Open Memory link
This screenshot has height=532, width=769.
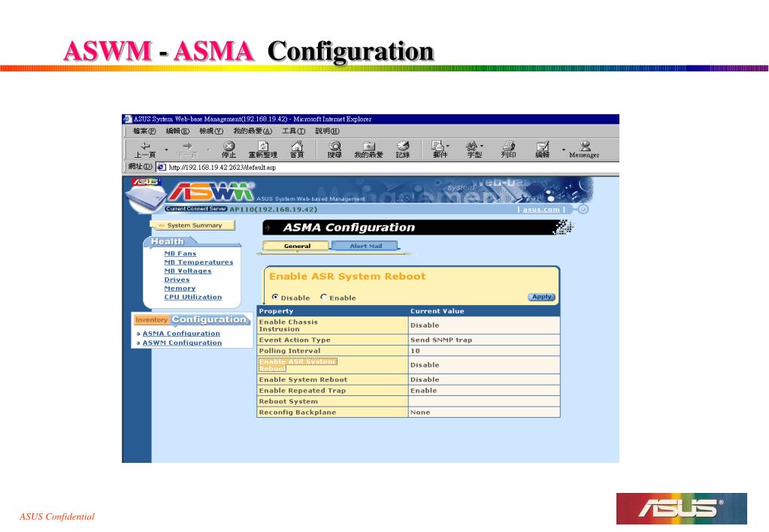tap(180, 289)
